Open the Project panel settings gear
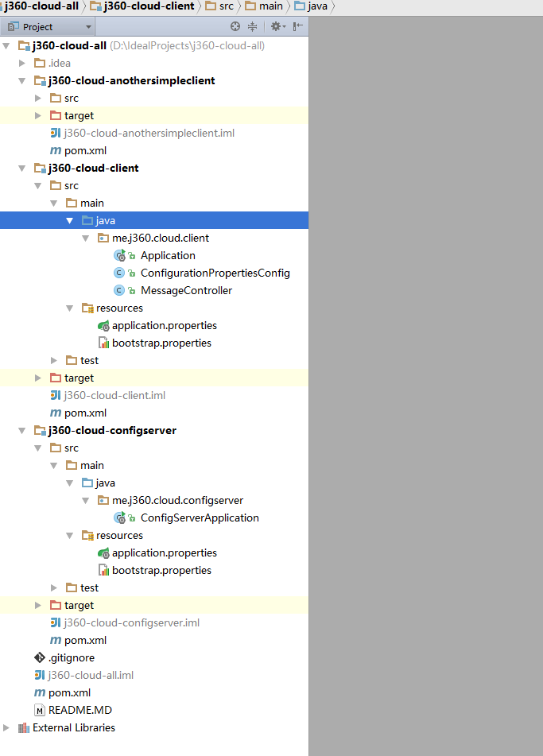This screenshot has width=543, height=756. tap(277, 26)
